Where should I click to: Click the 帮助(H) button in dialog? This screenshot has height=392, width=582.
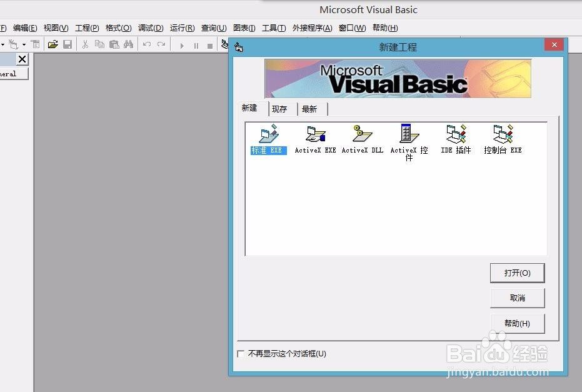(x=518, y=324)
